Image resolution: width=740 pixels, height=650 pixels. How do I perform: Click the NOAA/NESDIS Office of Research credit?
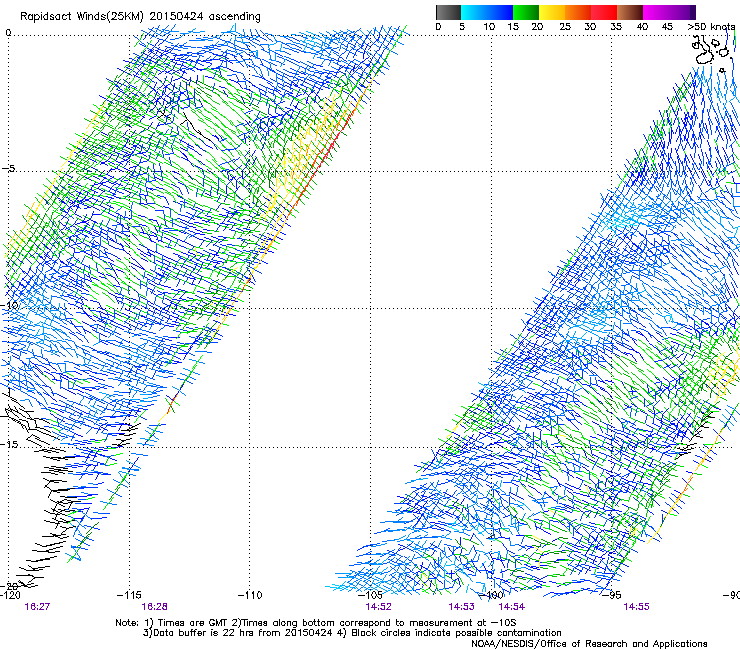[x=589, y=644]
